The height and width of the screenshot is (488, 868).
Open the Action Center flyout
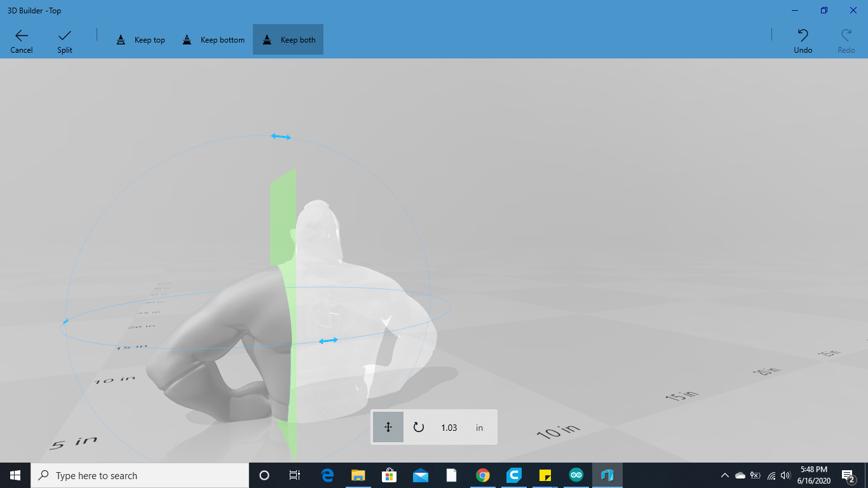846,475
